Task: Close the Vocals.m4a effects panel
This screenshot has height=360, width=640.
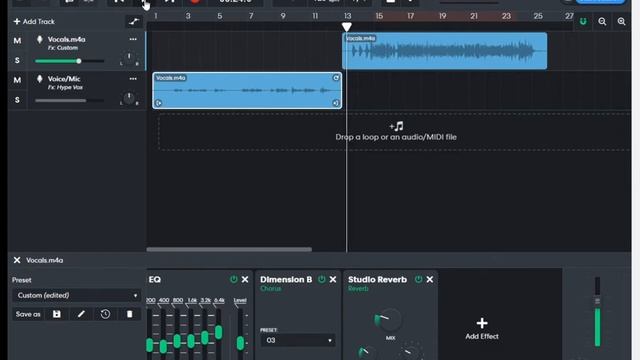Action: [x=17, y=260]
